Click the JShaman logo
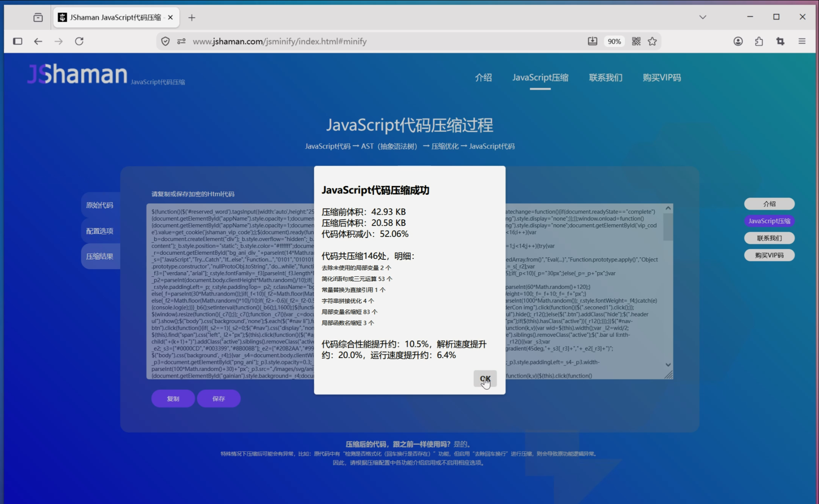The width and height of the screenshot is (819, 504). pos(78,74)
